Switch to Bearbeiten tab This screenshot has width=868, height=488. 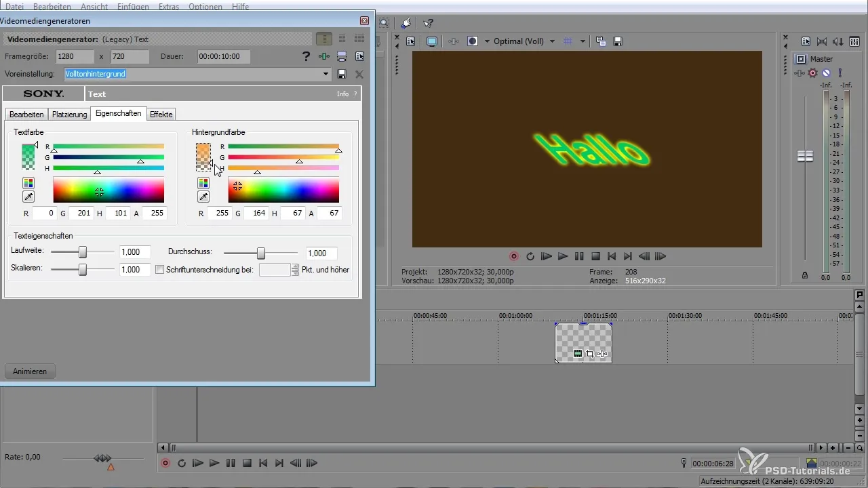click(26, 115)
